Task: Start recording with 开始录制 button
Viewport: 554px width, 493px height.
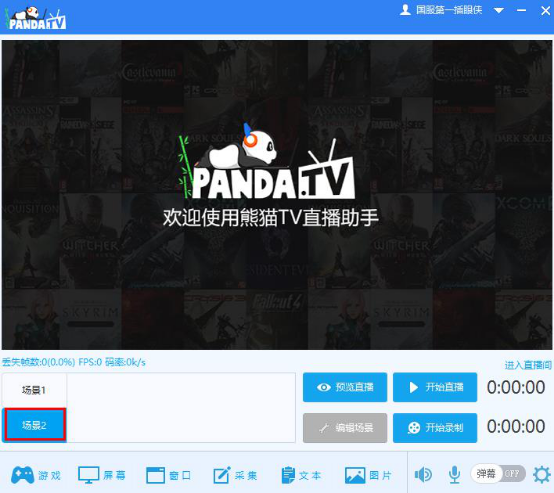Action: (435, 428)
